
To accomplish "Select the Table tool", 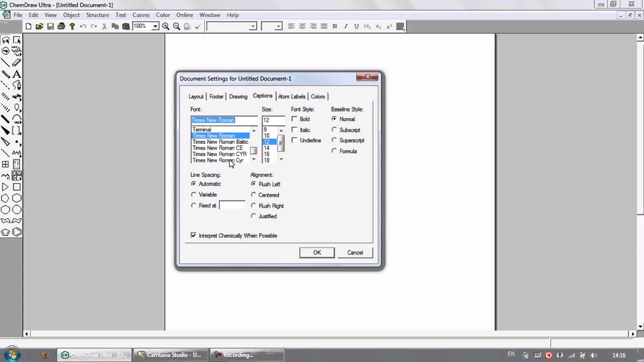I will point(6,164).
